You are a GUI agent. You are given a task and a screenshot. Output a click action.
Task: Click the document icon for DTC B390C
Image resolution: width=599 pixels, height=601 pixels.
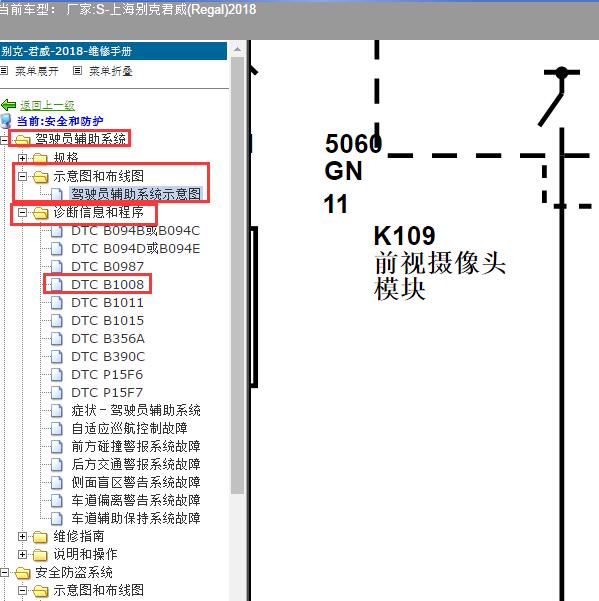pos(57,357)
